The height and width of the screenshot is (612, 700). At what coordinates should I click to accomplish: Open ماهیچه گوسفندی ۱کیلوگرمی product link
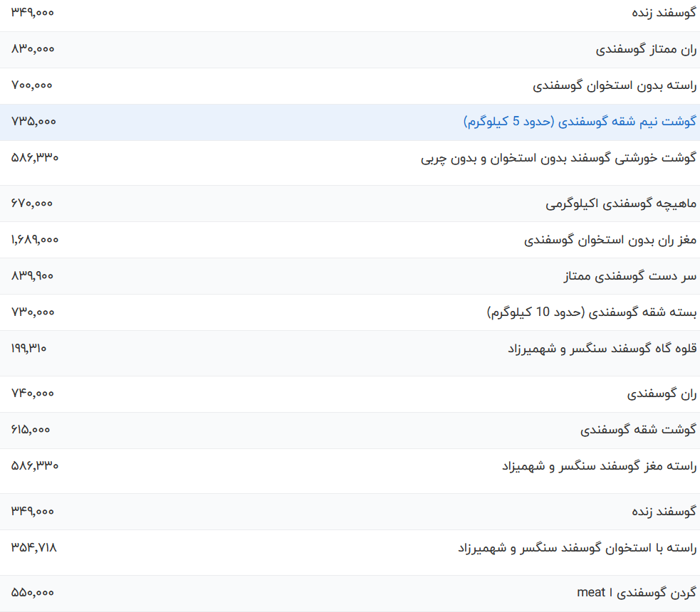(x=621, y=204)
